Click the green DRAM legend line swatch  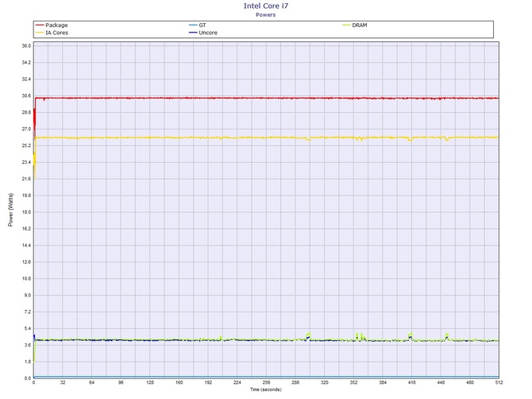pyautogui.click(x=346, y=25)
